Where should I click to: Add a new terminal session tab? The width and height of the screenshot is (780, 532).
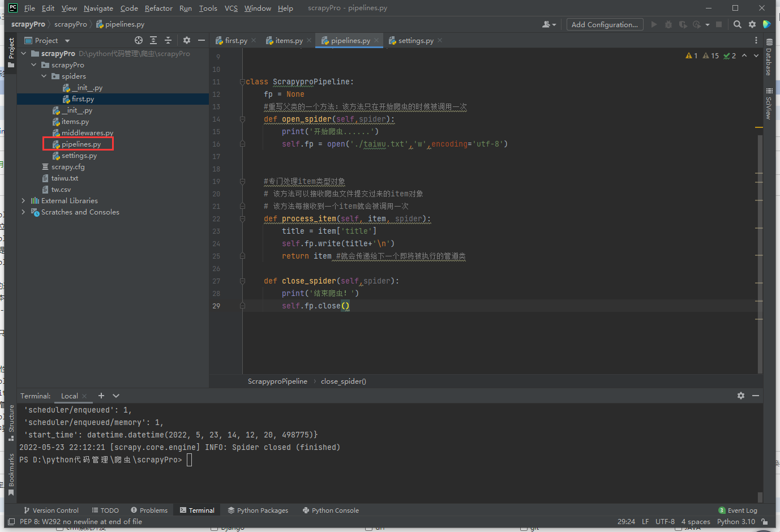point(101,396)
